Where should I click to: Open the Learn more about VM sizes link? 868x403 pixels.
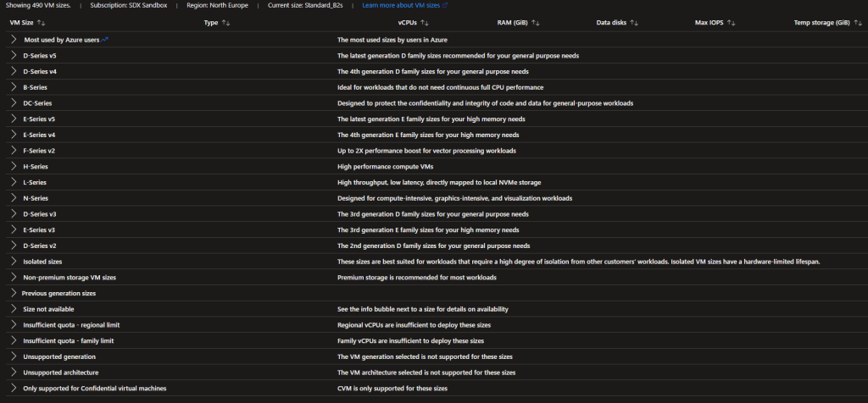pos(404,5)
